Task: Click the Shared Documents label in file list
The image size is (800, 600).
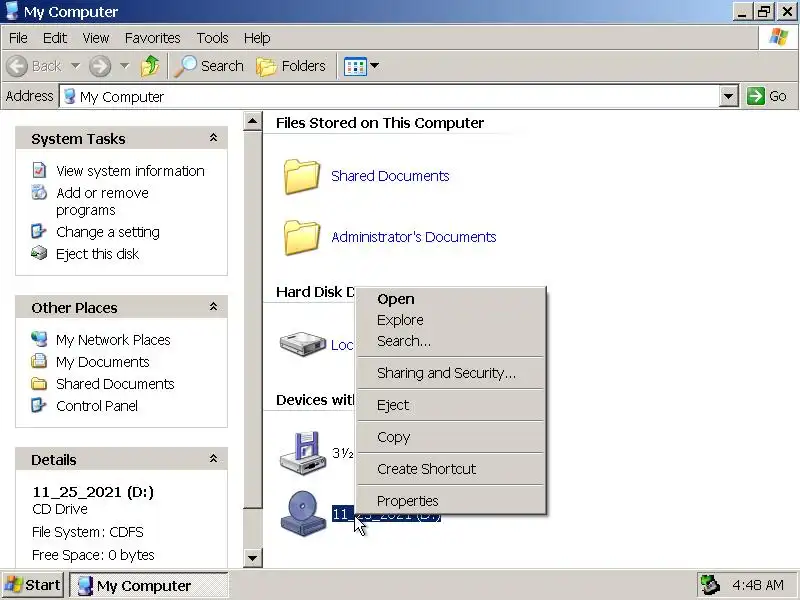Action: click(390, 176)
